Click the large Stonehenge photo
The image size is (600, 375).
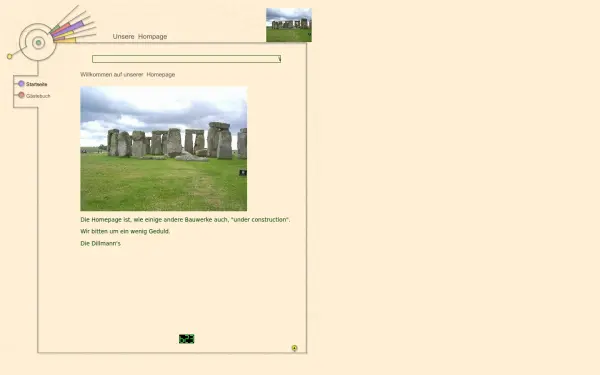coord(164,148)
